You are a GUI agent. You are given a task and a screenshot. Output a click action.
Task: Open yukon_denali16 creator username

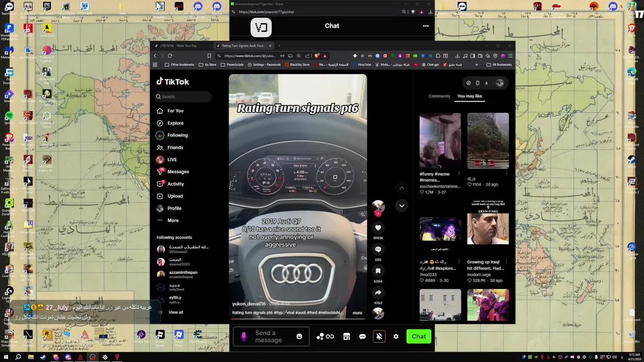(249, 304)
